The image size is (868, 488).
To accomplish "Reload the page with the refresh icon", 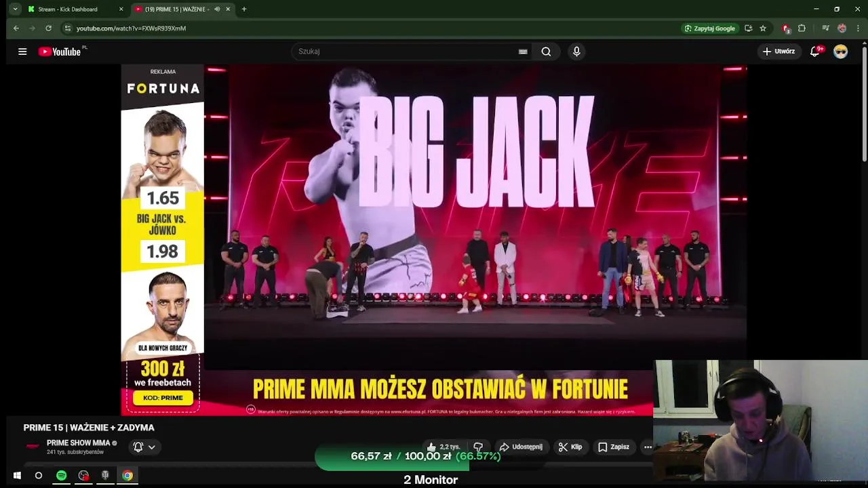I will point(48,28).
